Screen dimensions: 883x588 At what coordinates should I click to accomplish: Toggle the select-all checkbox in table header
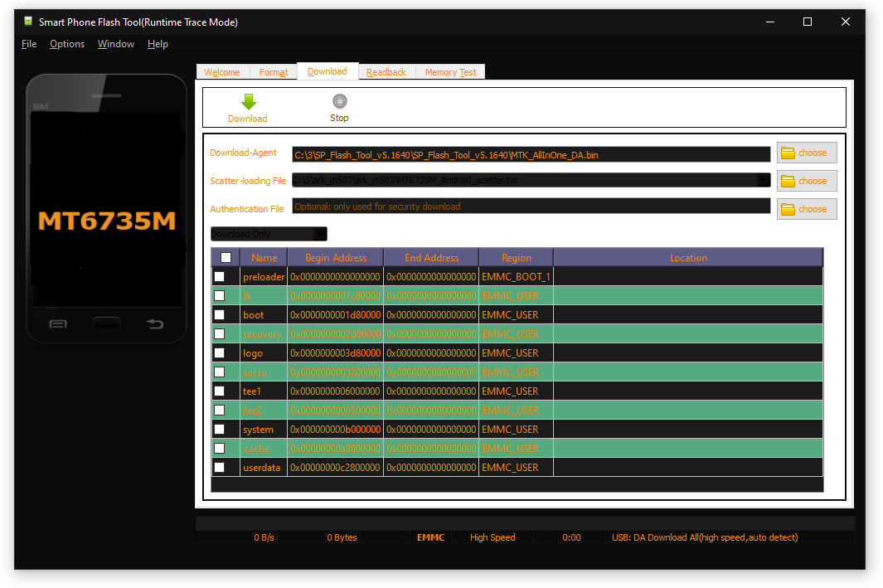click(226, 257)
